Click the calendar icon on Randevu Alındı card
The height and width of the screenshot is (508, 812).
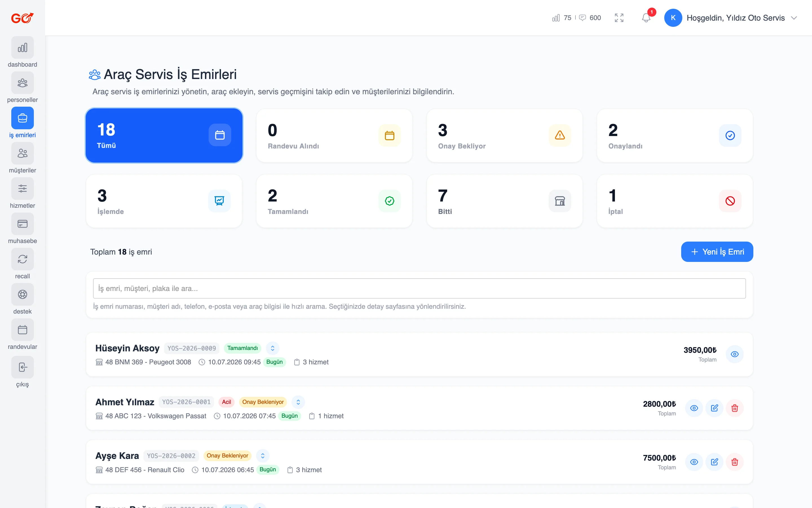point(390,135)
